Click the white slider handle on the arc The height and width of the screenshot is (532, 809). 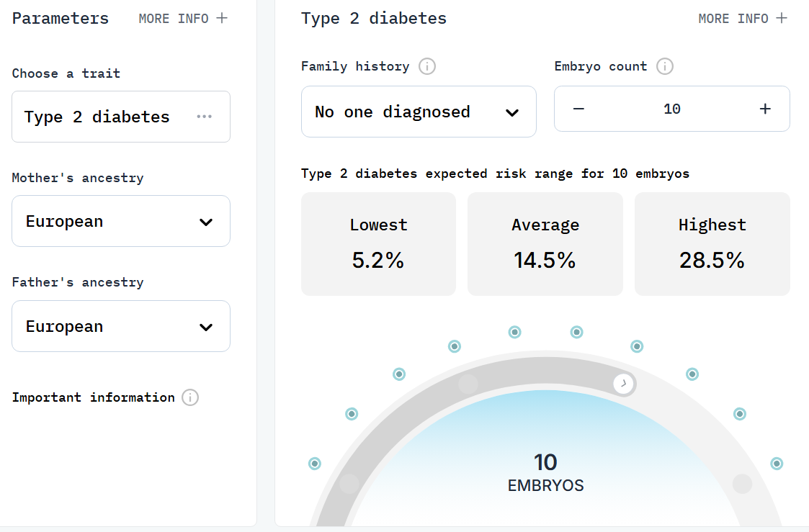pos(624,384)
